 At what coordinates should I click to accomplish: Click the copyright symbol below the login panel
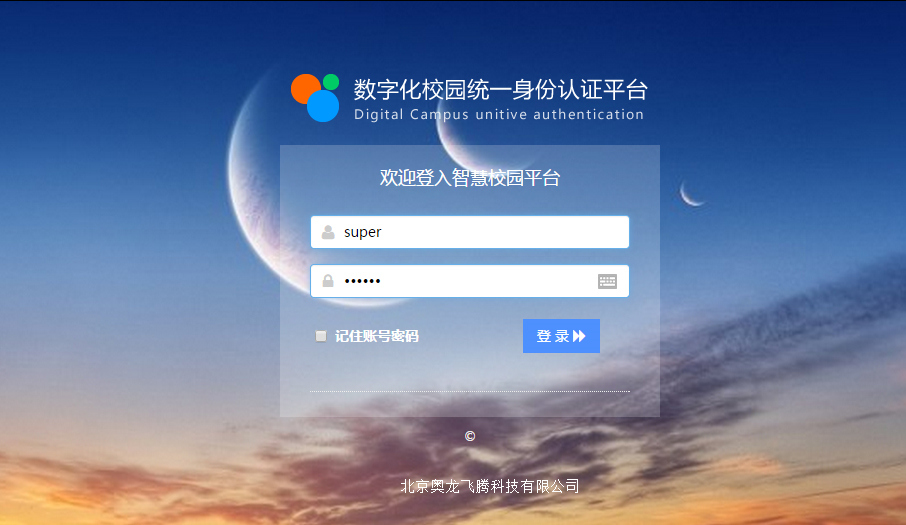point(470,436)
